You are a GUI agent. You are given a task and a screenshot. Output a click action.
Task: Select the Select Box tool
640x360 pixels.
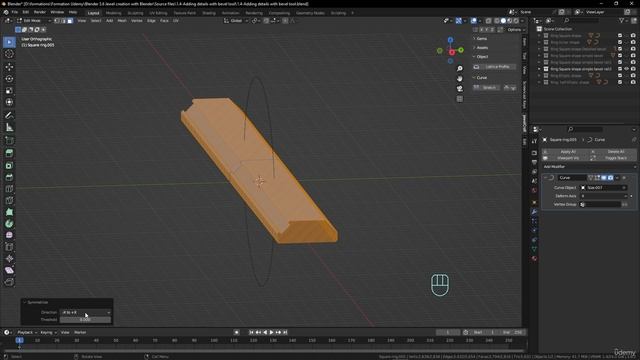tap(9, 42)
